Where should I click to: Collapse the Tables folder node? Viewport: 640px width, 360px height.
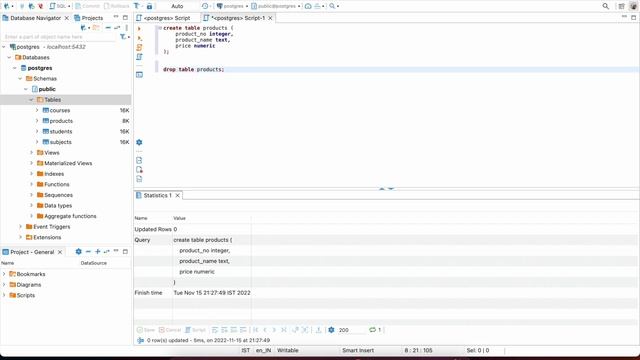click(31, 100)
